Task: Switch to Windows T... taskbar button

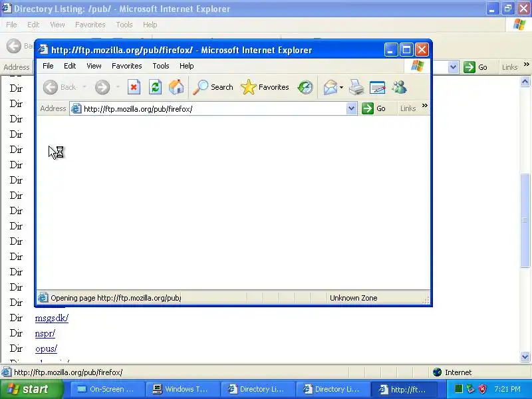Action: click(x=182, y=389)
